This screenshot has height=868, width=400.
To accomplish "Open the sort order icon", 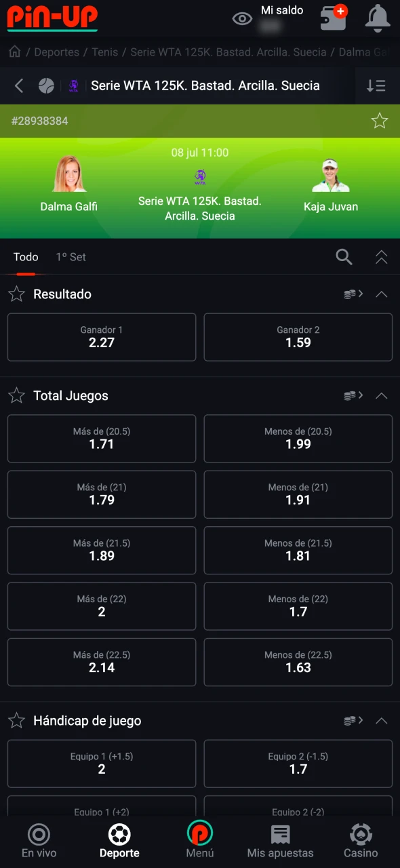I will coord(376,85).
